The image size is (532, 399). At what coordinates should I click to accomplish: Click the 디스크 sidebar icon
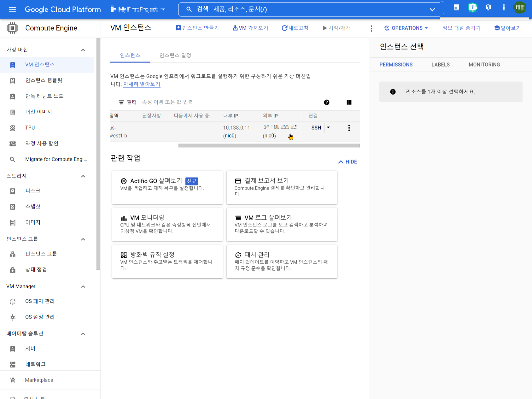click(x=13, y=191)
